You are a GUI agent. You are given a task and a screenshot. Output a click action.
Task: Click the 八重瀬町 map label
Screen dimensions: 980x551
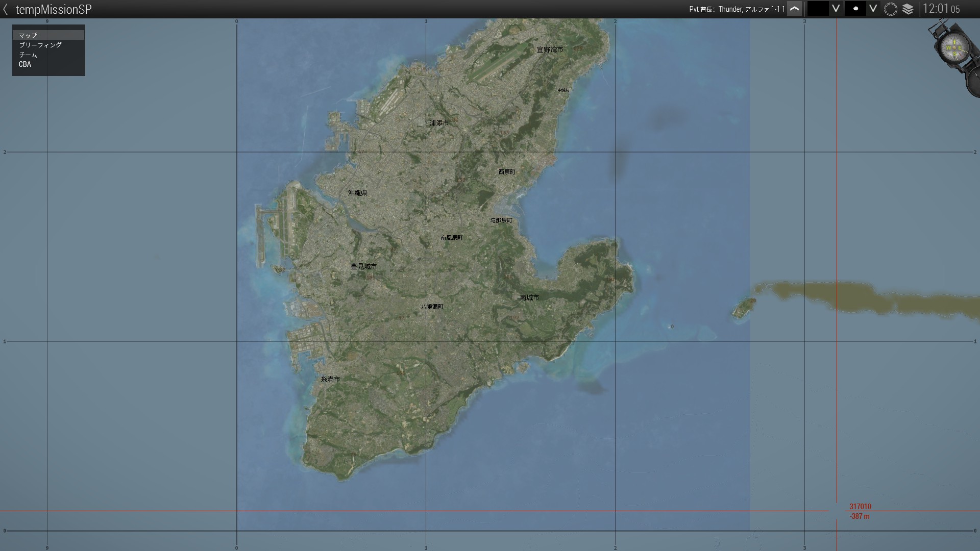pyautogui.click(x=432, y=307)
